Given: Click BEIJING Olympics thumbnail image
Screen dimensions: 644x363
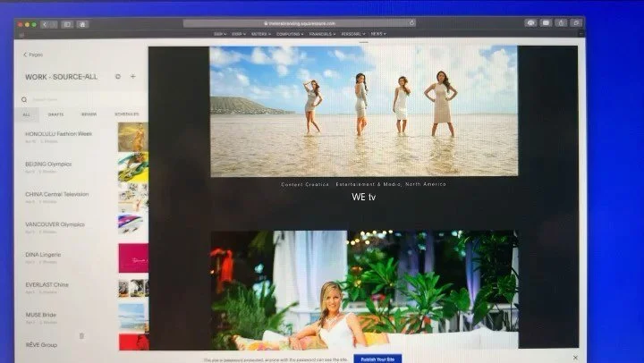Looking at the screenshot, I should pos(133,167).
